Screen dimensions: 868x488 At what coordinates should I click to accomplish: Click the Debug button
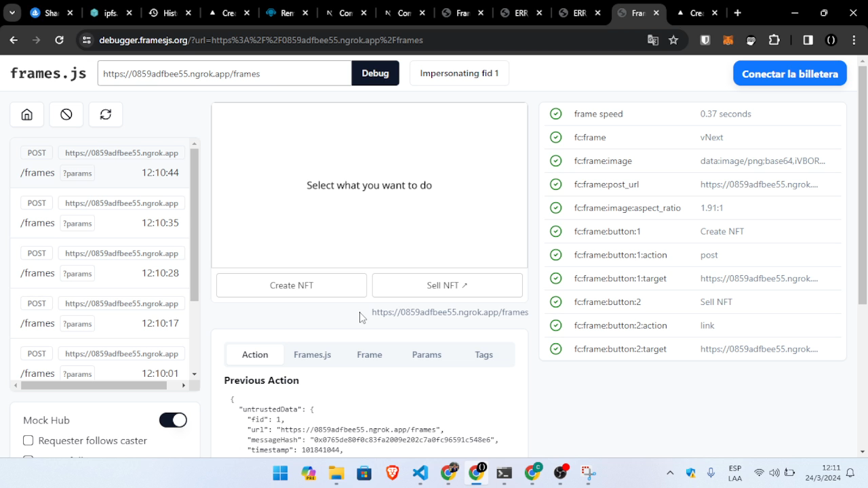[x=375, y=73]
